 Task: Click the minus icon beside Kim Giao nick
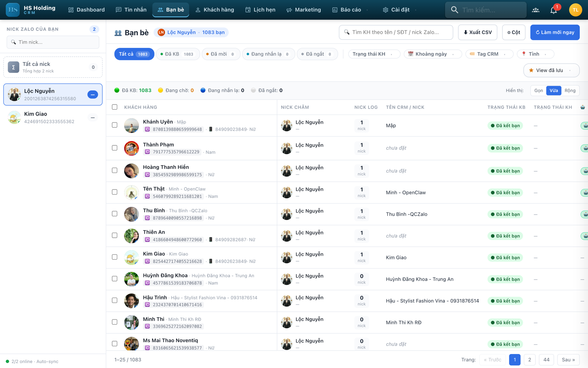pyautogui.click(x=93, y=117)
